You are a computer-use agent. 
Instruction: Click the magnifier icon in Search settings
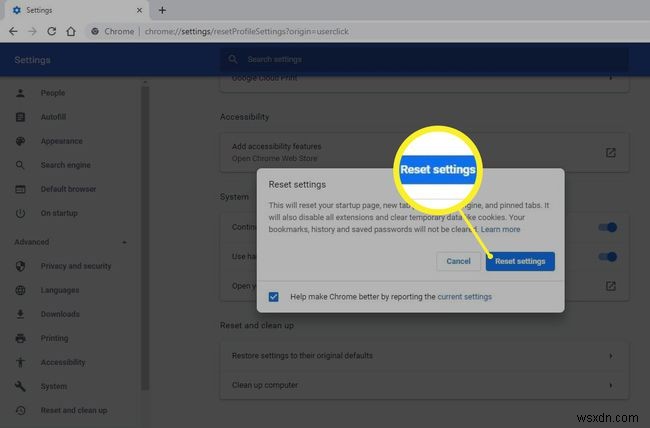(233, 59)
